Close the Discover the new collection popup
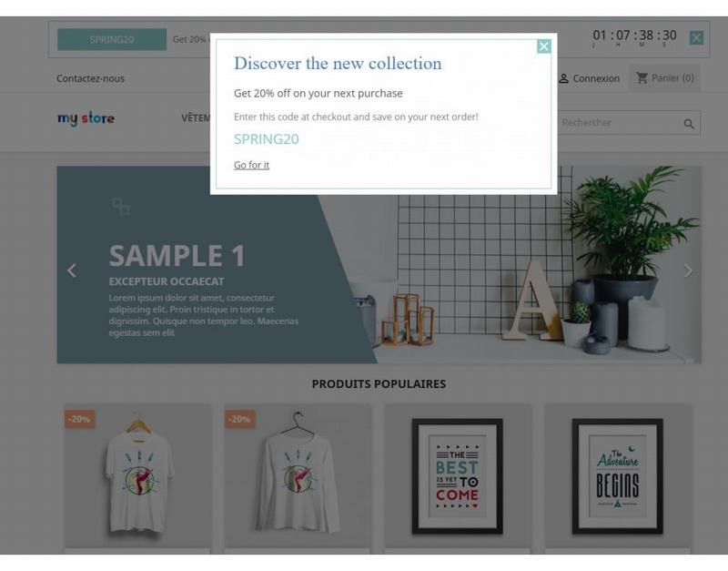Image resolution: width=728 pixels, height=571 pixels. coord(543,46)
